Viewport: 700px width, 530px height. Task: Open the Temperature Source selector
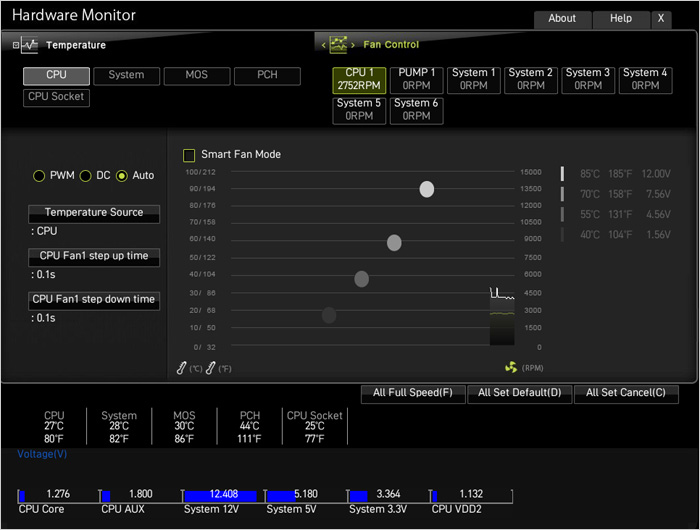94,213
